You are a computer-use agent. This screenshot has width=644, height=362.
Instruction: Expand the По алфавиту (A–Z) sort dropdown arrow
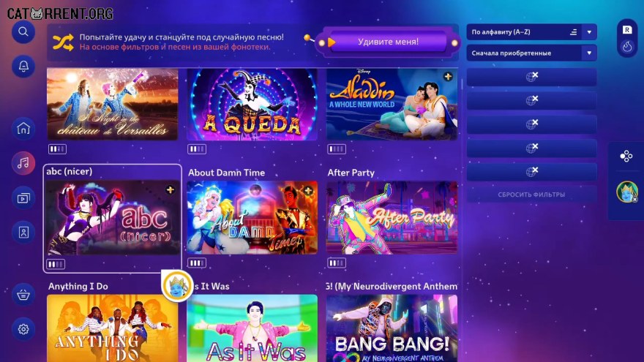point(589,32)
